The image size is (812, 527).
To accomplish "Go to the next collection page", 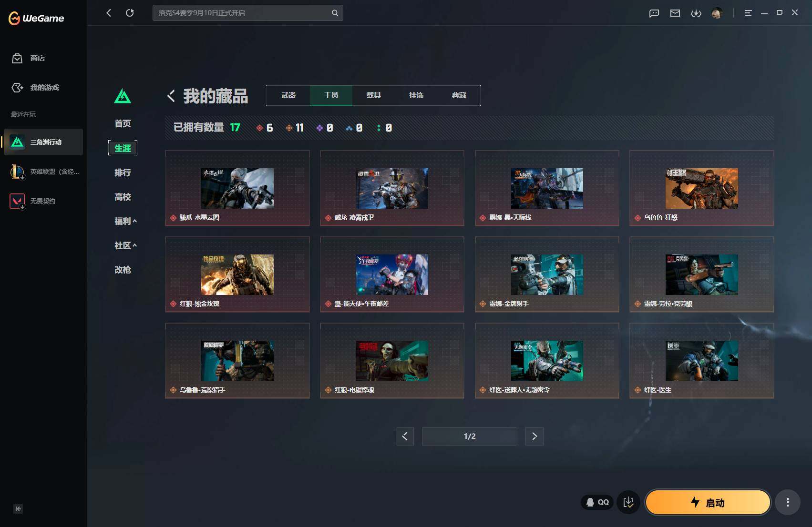I will (x=534, y=436).
